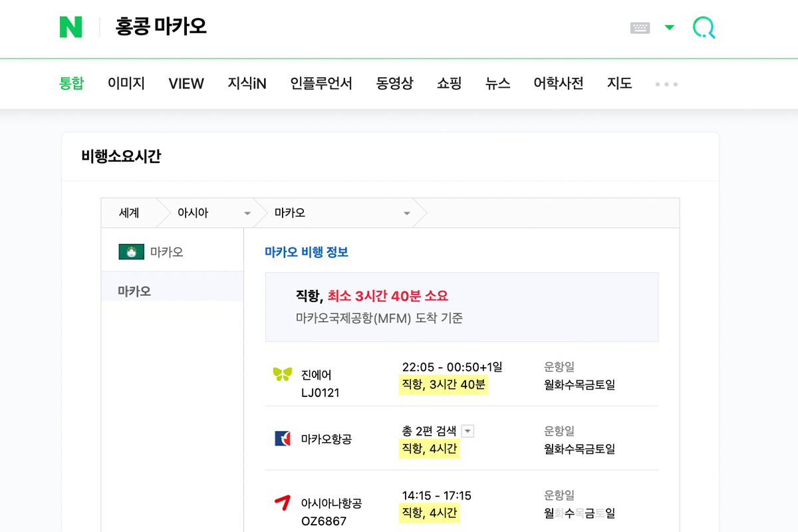Viewport: 798px width, 532px height.
Task: Click the green search magnifier icon
Action: click(x=704, y=28)
